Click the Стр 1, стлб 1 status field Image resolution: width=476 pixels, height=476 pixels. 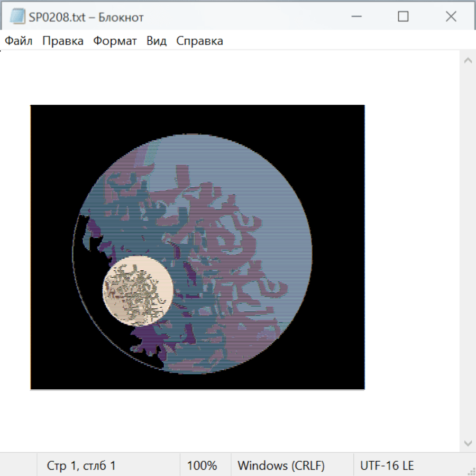pyautogui.click(x=81, y=466)
